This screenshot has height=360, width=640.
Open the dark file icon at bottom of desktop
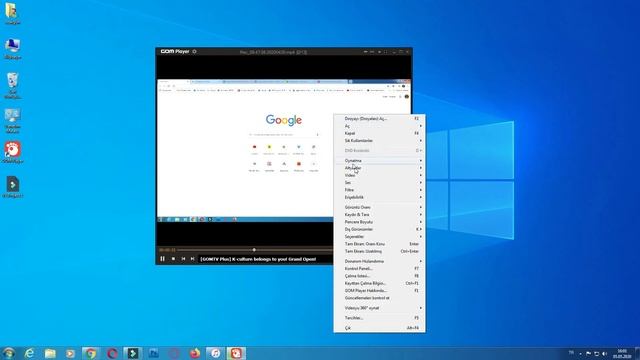[x=13, y=187]
